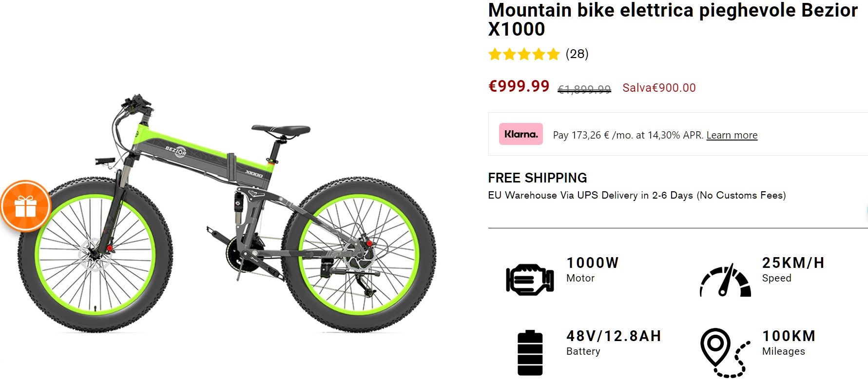Viewport: 868px width, 384px height.
Task: Open the Klarna payment badge
Action: coord(521,135)
